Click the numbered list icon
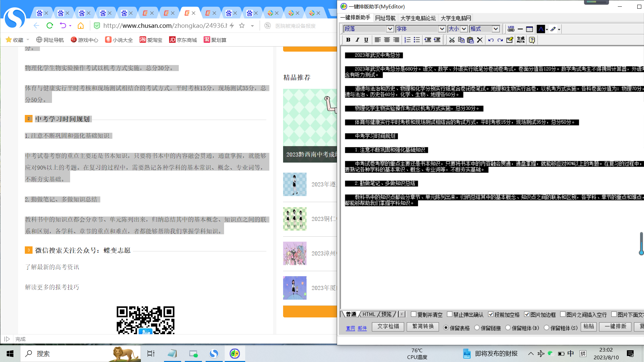The image size is (644, 362). pos(407,40)
